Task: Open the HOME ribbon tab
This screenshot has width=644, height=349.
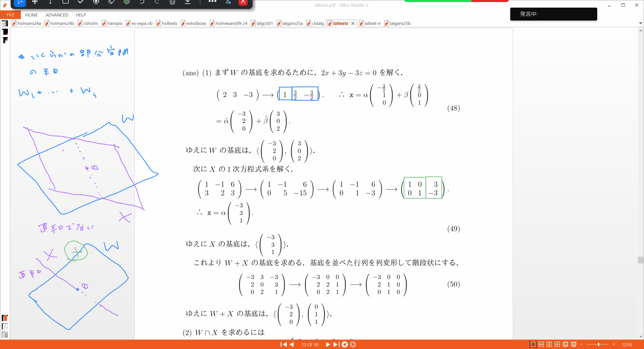Action: (x=32, y=15)
